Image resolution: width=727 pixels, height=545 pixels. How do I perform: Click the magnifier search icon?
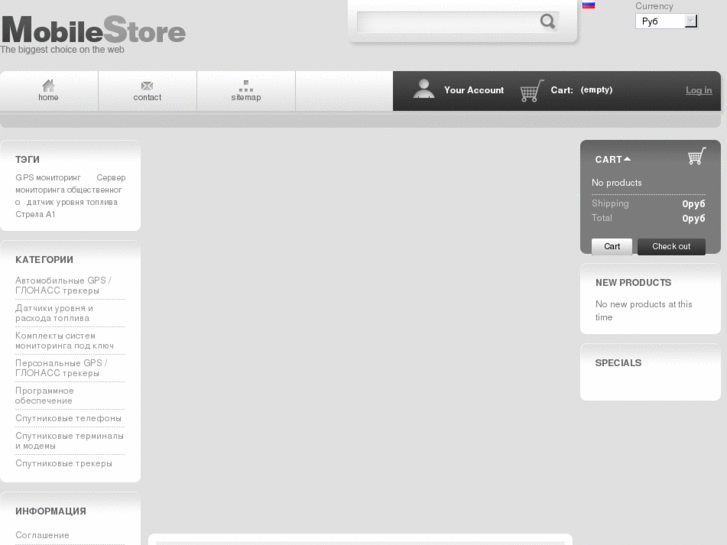(x=548, y=21)
